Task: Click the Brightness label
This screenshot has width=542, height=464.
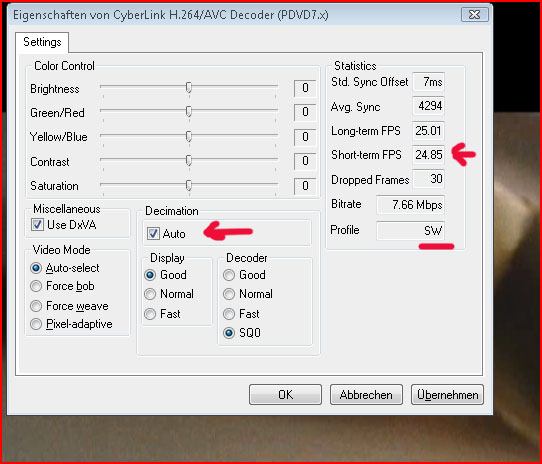Action: coord(55,89)
